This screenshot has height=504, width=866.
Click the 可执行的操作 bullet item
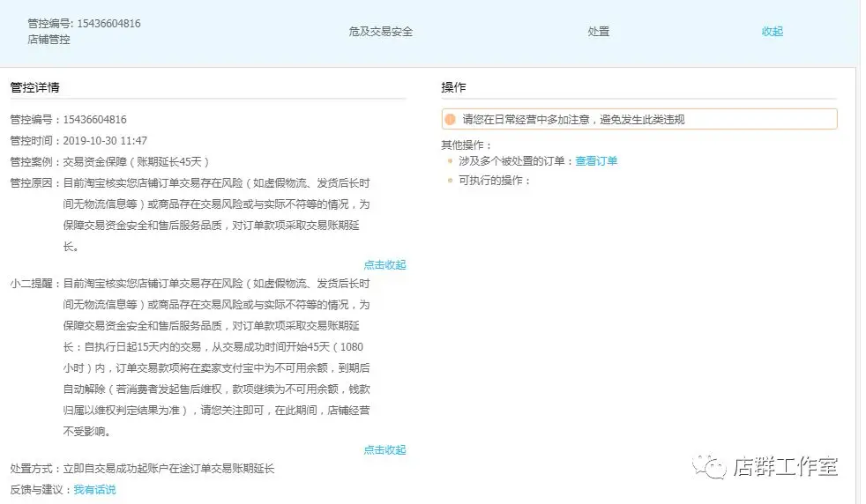tap(494, 181)
